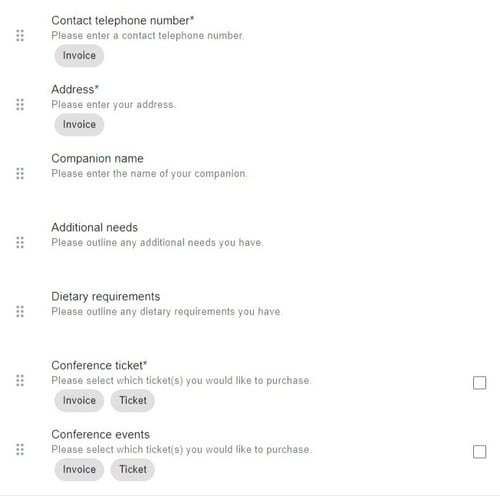
Task: Select the Companion name drag handle
Action: pyautogui.click(x=20, y=173)
